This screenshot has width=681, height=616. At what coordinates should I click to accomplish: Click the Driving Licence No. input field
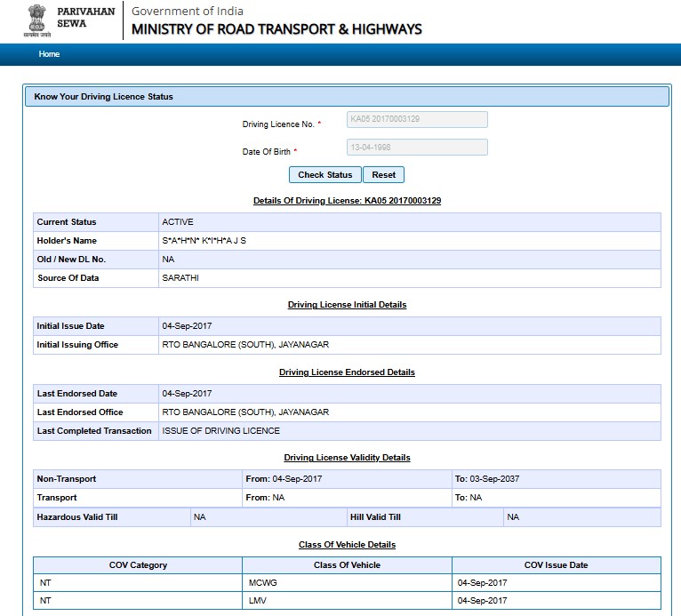pyautogui.click(x=417, y=120)
